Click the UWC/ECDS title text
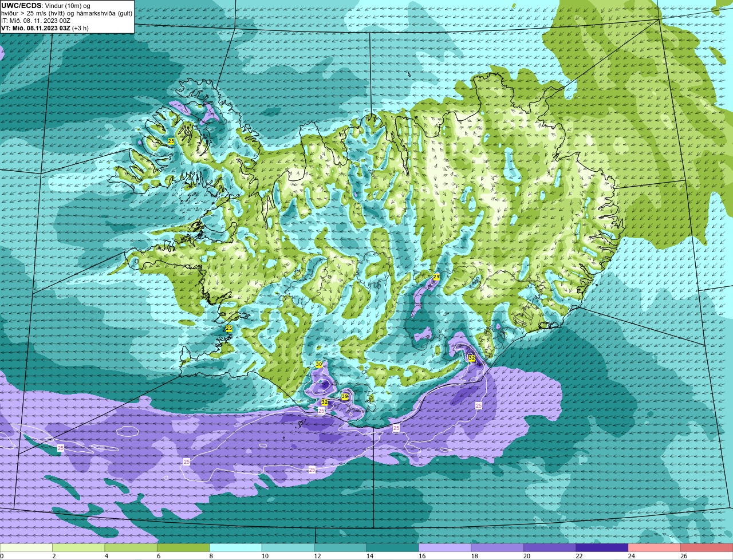733x560 pixels. (21, 6)
